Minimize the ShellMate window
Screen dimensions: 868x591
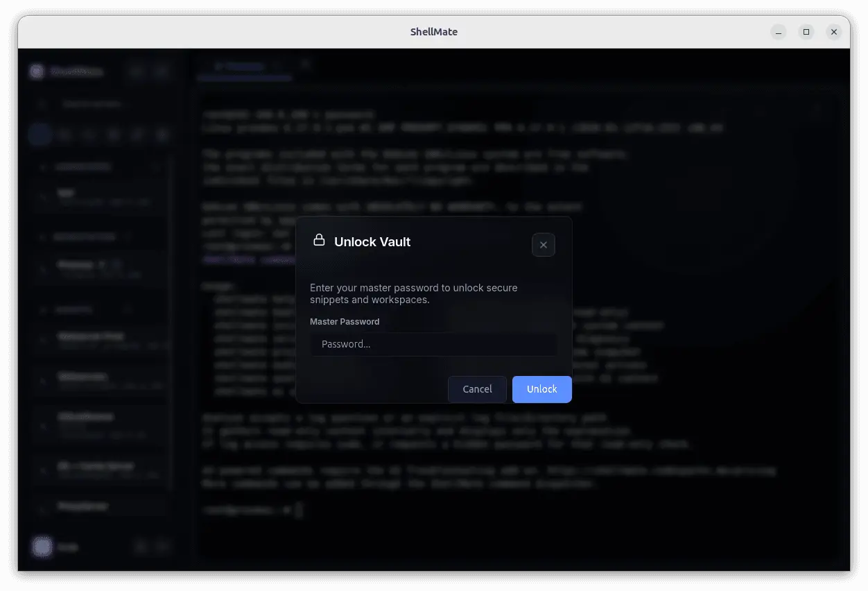click(779, 32)
